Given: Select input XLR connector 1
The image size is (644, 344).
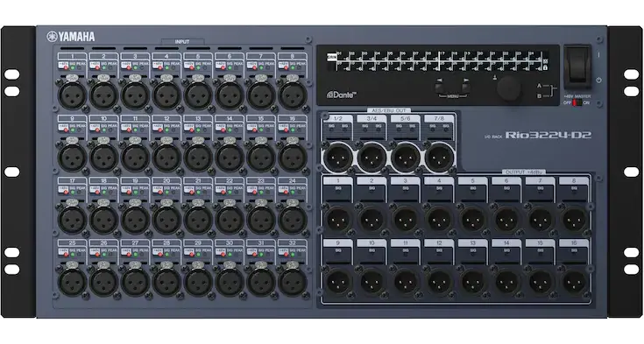Looking at the screenshot, I should pyautogui.click(x=72, y=95).
